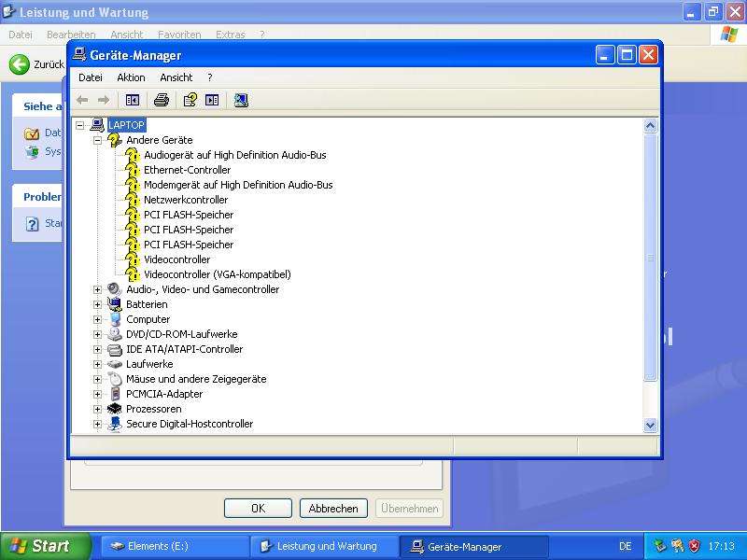Click the red security shield tray icon
The image size is (747, 560).
click(695, 546)
